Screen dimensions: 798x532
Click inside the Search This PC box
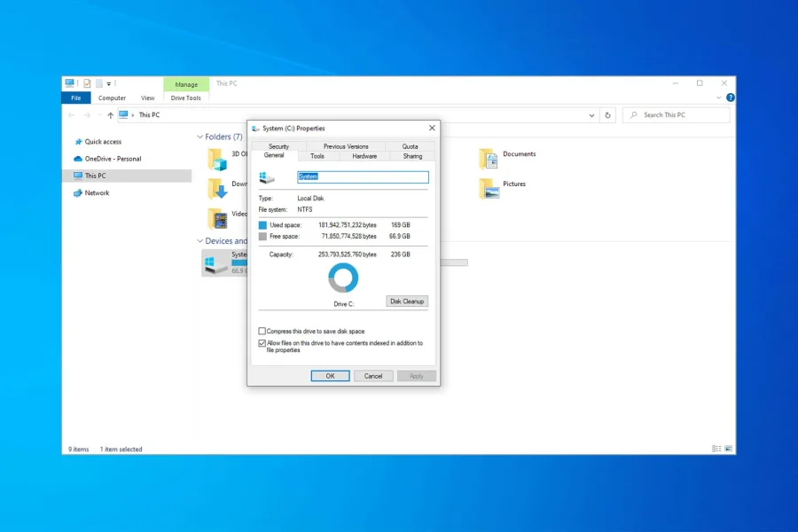671,114
